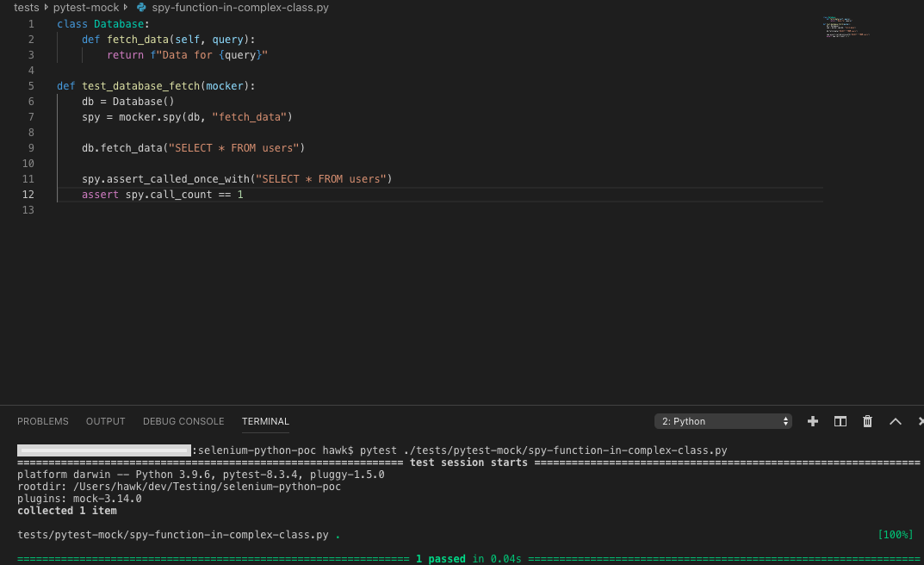
Task: Kill terminal with trash icon
Action: click(x=867, y=421)
